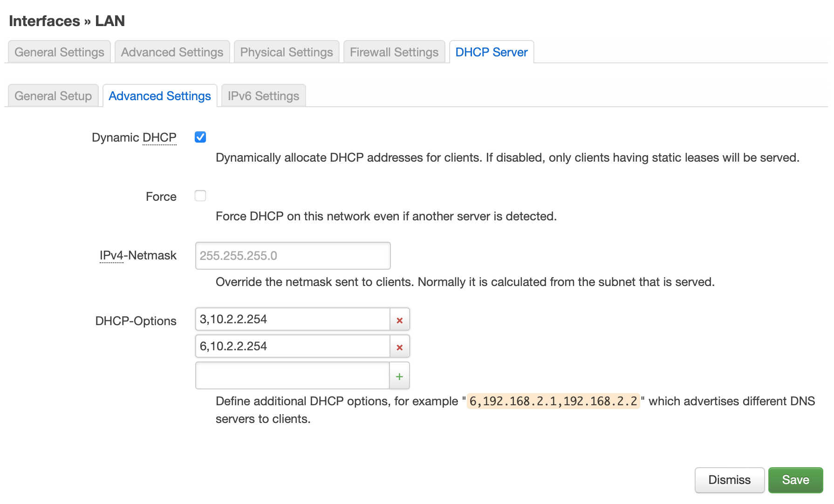Viewport: 834px width, 504px height.
Task: Click the Dynamic DHCP label abbreviation
Action: (x=159, y=137)
